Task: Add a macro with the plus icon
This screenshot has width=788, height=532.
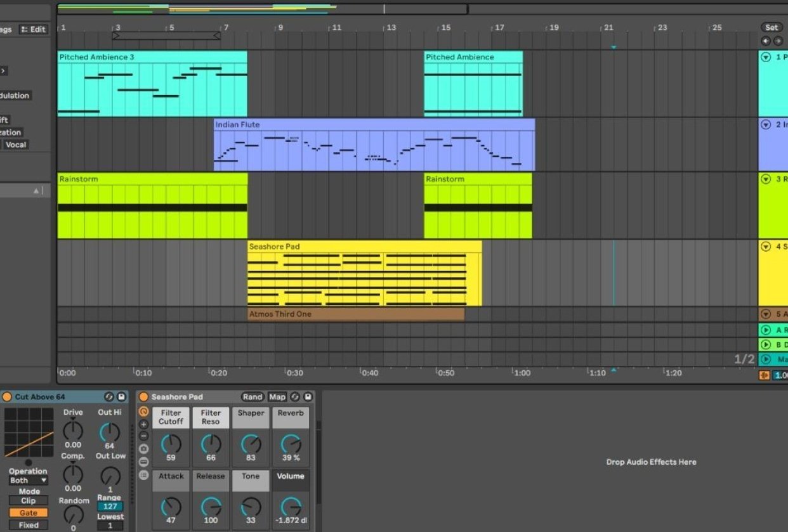Action: pyautogui.click(x=143, y=424)
